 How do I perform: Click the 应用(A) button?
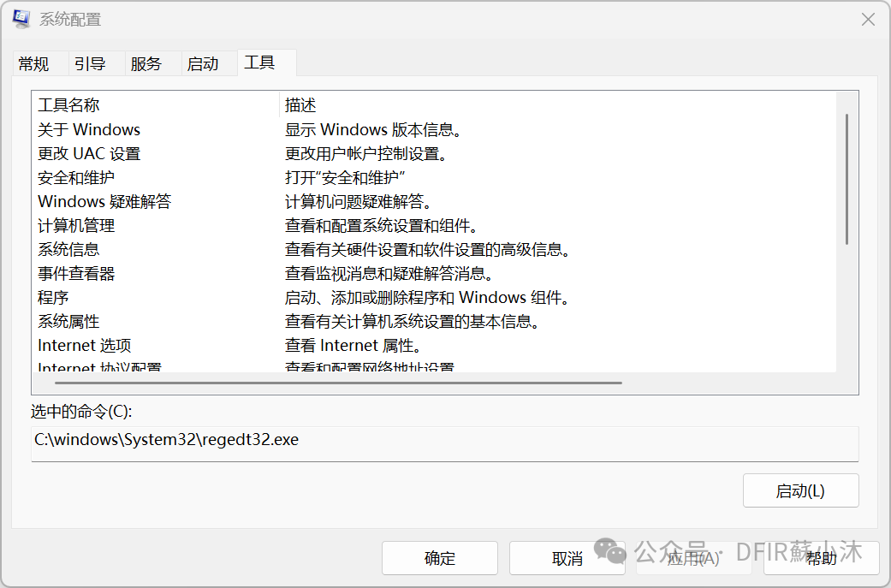click(x=694, y=558)
